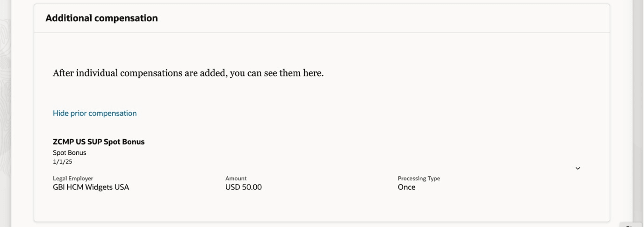Expand the ZCMP US SUP Spot Bonus details chevron
Image resolution: width=644 pixels, height=228 pixels.
point(578,168)
